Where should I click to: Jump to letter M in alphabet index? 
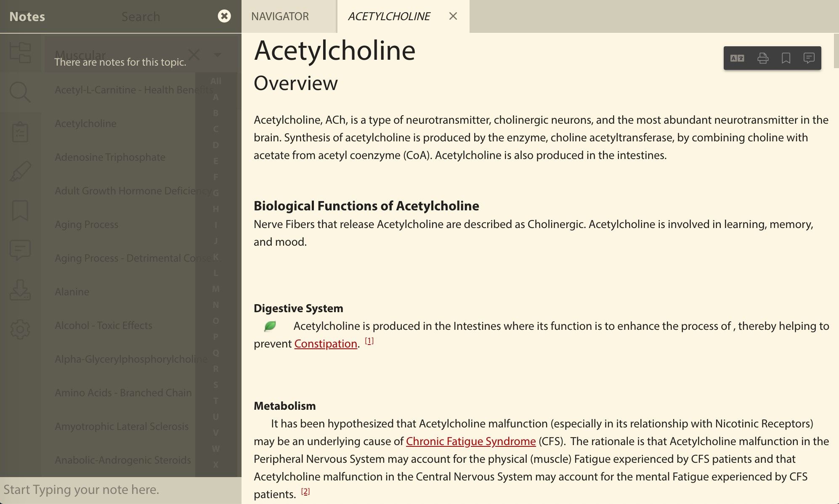[x=216, y=289]
